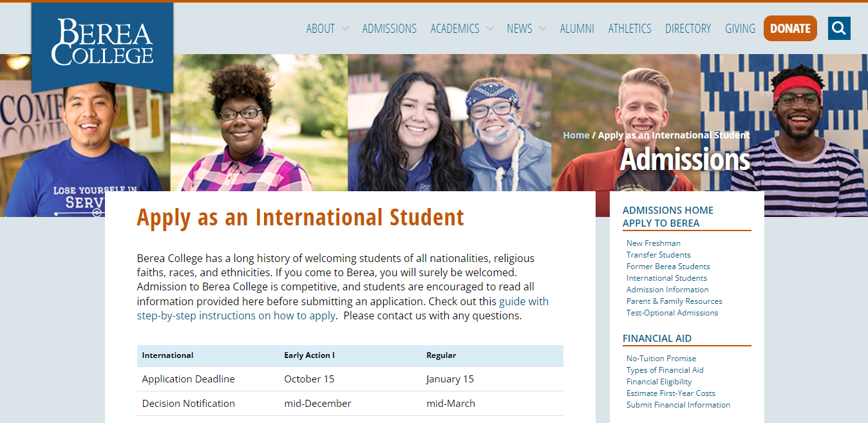Image resolution: width=868 pixels, height=423 pixels.
Task: Click the orange Donate button
Action: tap(790, 28)
